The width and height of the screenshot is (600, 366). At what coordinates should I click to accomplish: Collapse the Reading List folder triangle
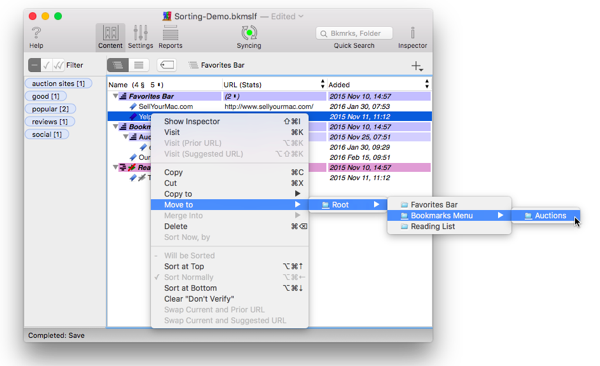coord(115,167)
